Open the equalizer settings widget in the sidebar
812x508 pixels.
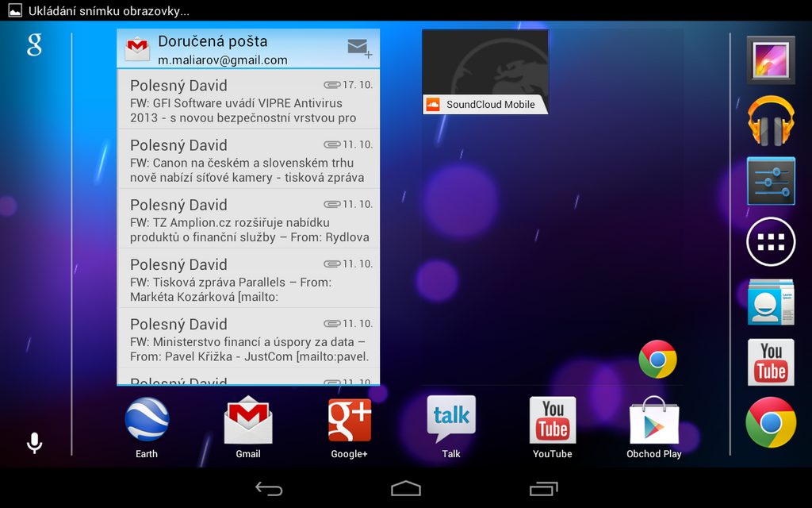(x=770, y=181)
